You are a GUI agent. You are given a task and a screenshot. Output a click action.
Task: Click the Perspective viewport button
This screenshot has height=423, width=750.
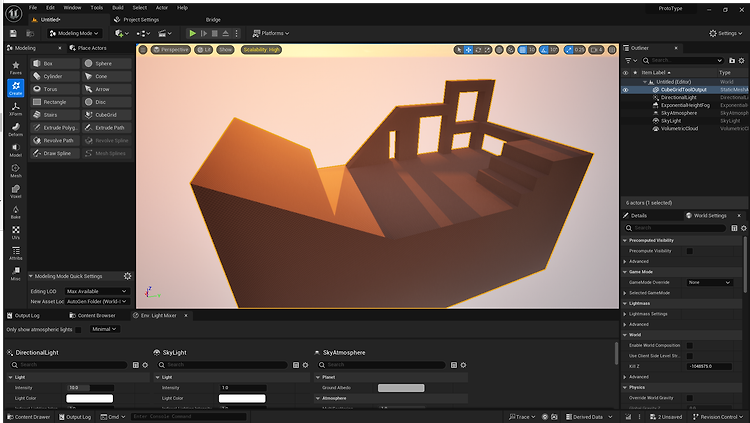click(171, 50)
